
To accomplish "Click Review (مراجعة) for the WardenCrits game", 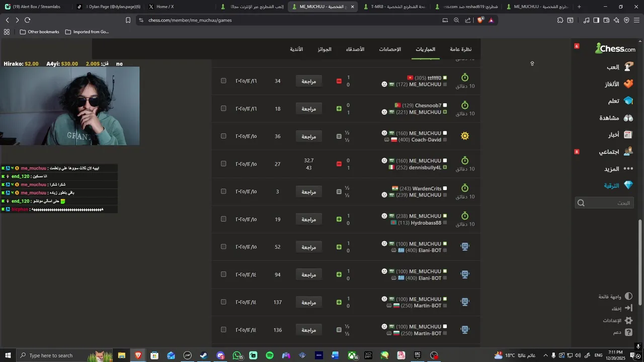I will (308, 192).
